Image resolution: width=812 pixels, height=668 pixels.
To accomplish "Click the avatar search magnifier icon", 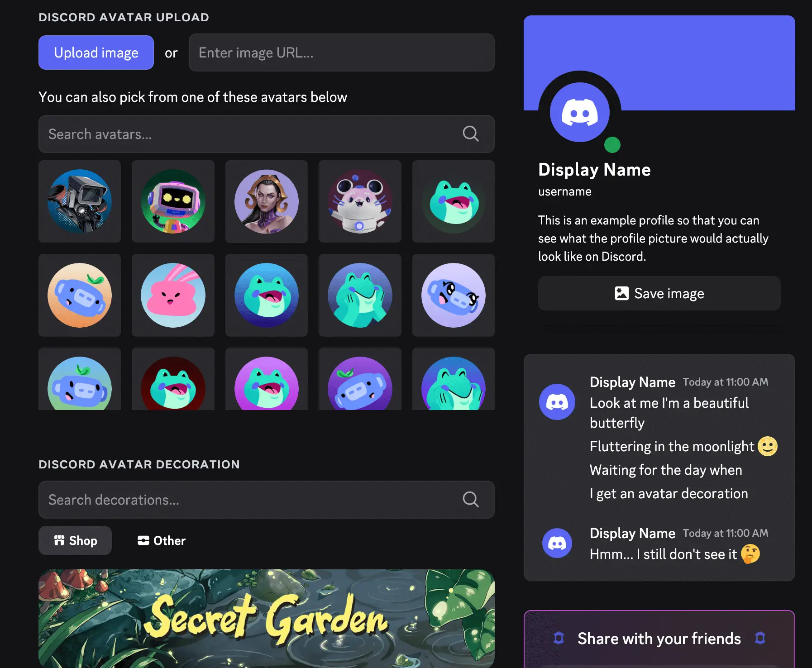I will point(470,134).
